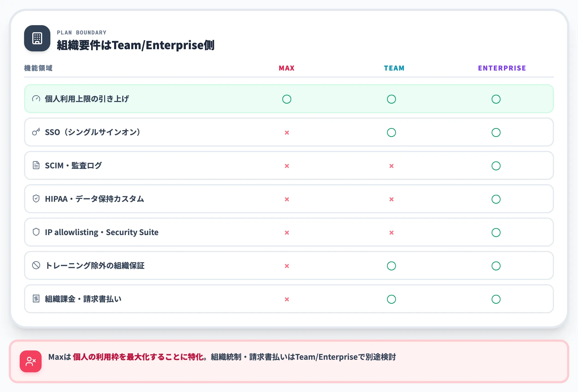Click the MAX column header

[x=287, y=68]
